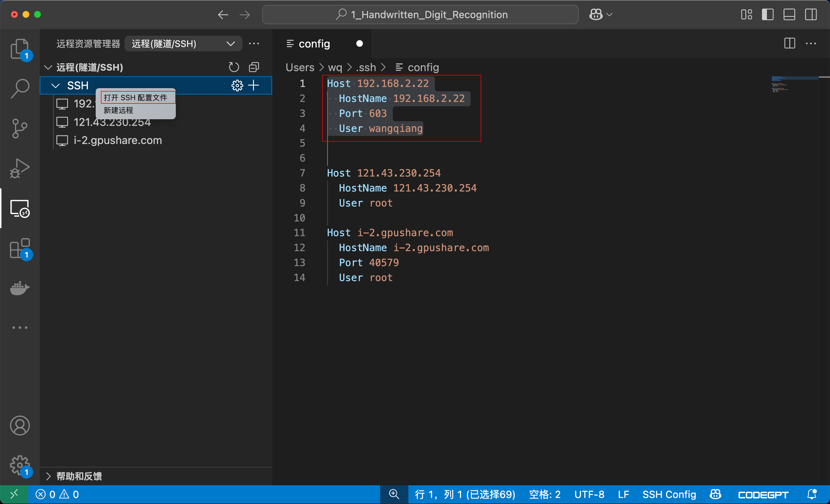Collapse the SSH tree section

pyautogui.click(x=56, y=86)
